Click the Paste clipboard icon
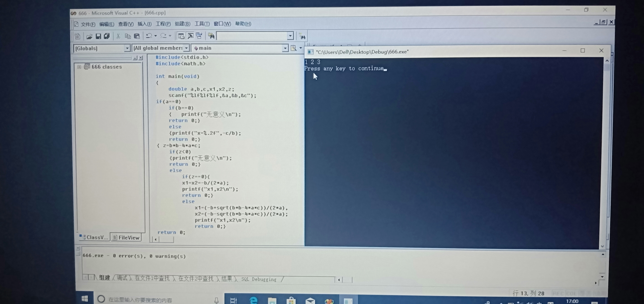 click(x=137, y=36)
